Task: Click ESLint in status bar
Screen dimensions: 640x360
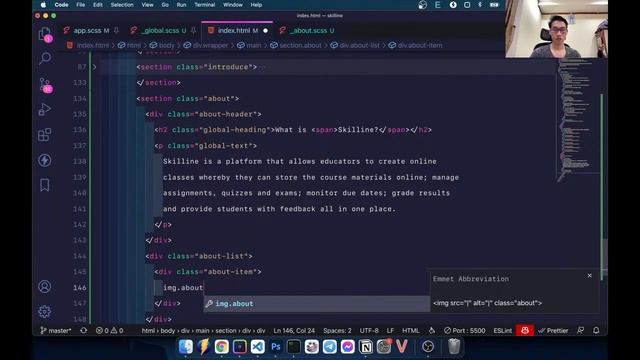Action: [x=502, y=331]
